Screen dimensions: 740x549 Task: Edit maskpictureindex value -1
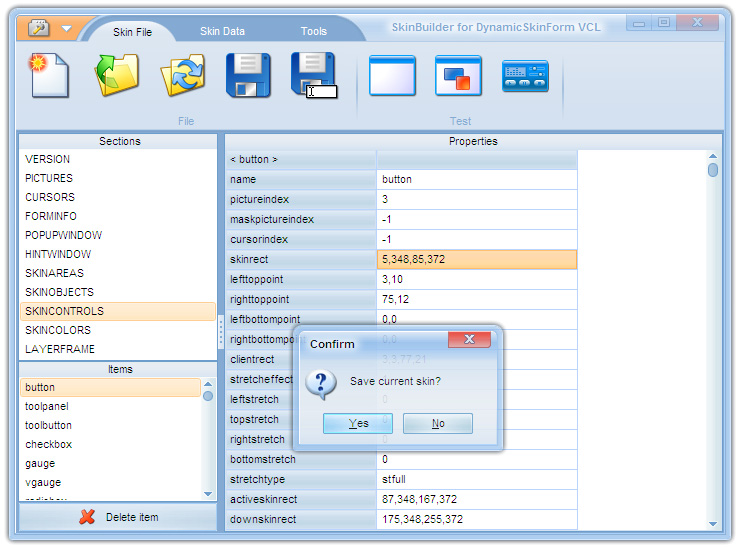[477, 219]
